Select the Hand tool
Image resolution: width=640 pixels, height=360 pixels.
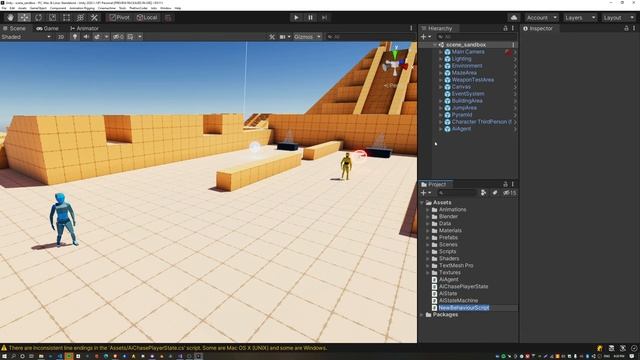click(x=10, y=18)
